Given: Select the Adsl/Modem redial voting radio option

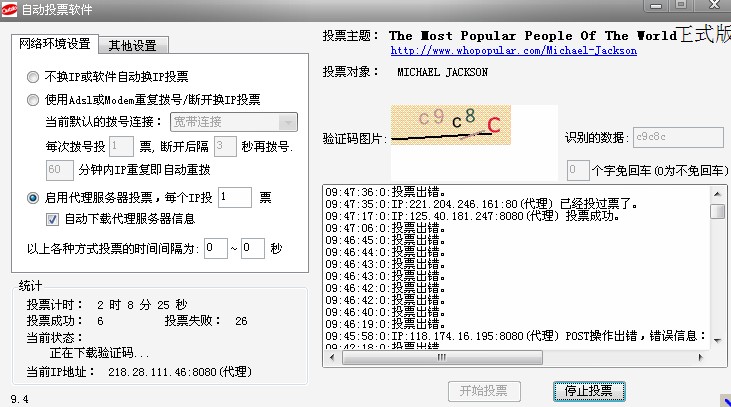Looking at the screenshot, I should [34, 99].
